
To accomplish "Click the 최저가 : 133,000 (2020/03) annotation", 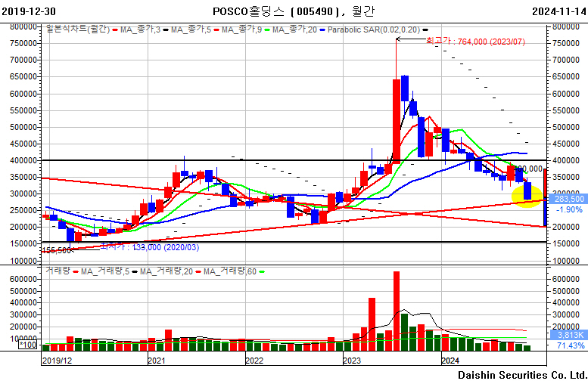I will [150, 247].
